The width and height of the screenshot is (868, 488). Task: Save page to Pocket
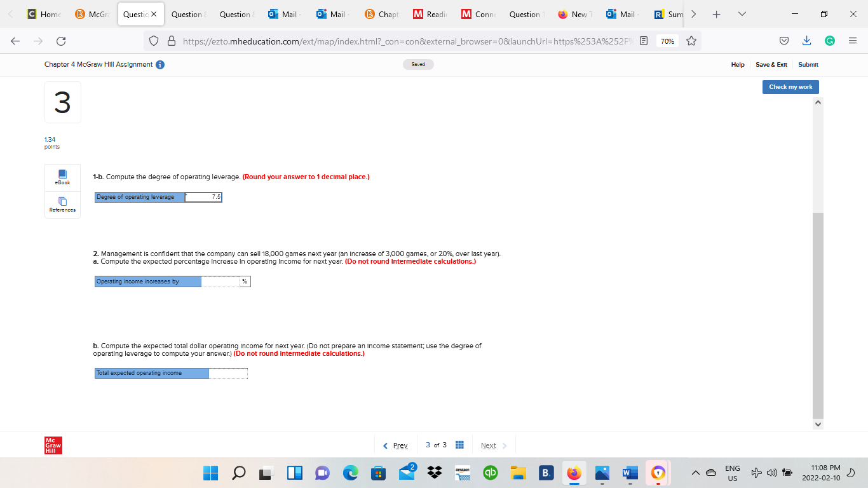(784, 41)
